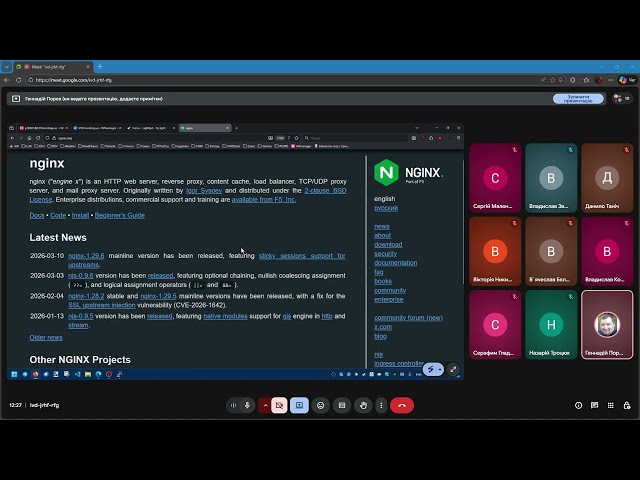
Task: Click the NGINX logo
Action: [408, 172]
